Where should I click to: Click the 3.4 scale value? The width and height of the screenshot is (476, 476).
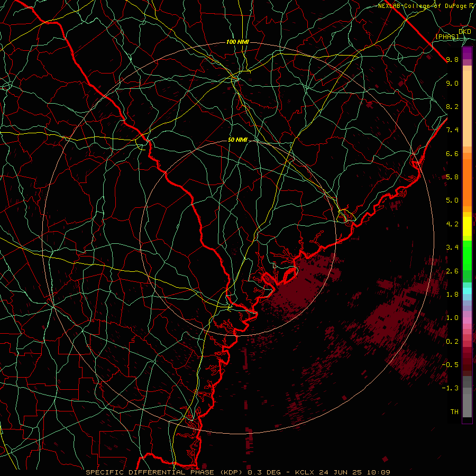pos(452,248)
